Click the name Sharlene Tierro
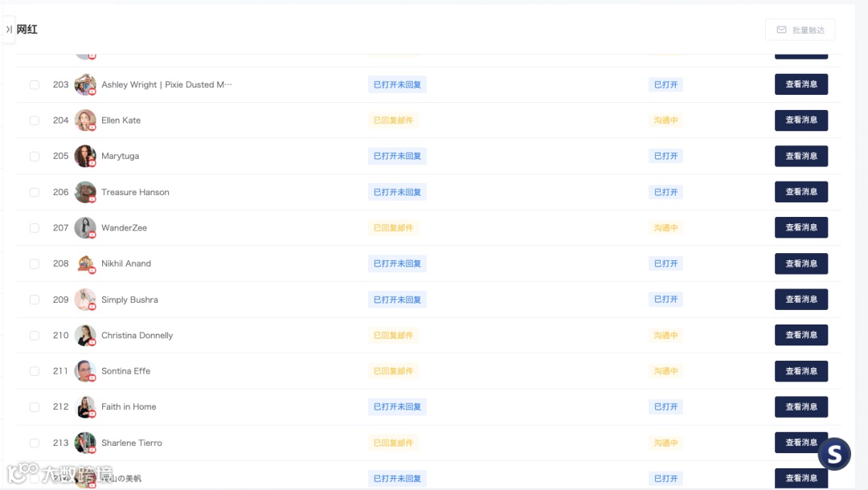 tap(132, 443)
